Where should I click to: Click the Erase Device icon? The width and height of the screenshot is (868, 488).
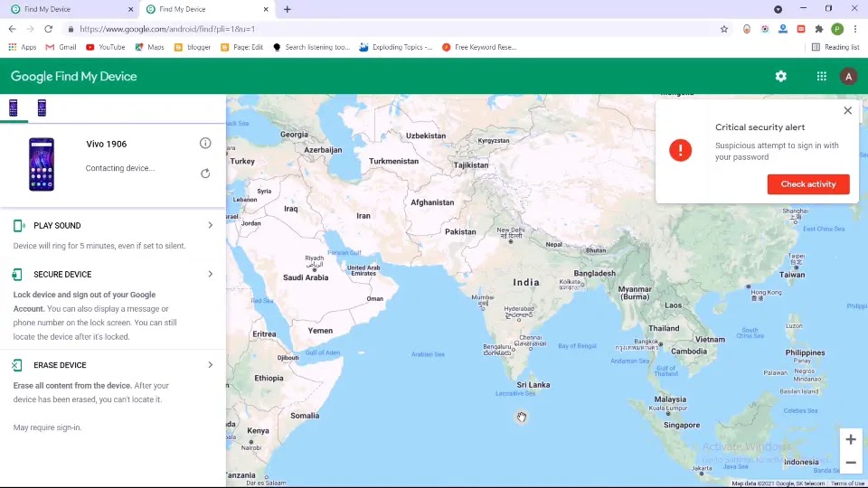(x=17, y=365)
